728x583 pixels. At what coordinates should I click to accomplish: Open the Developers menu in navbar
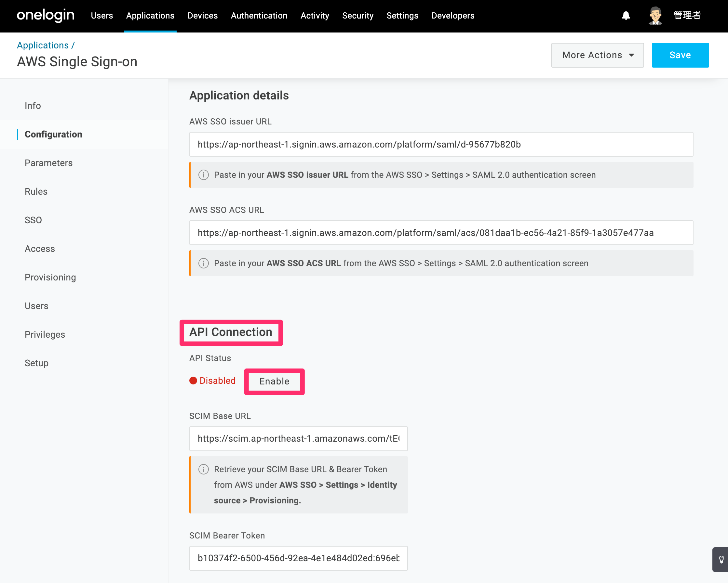(x=453, y=16)
